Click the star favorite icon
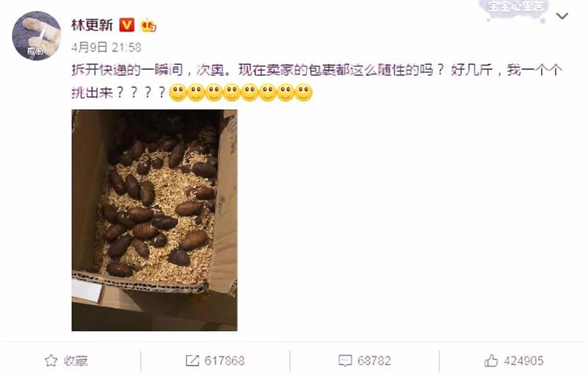This screenshot has height=377, width=588. (x=51, y=361)
